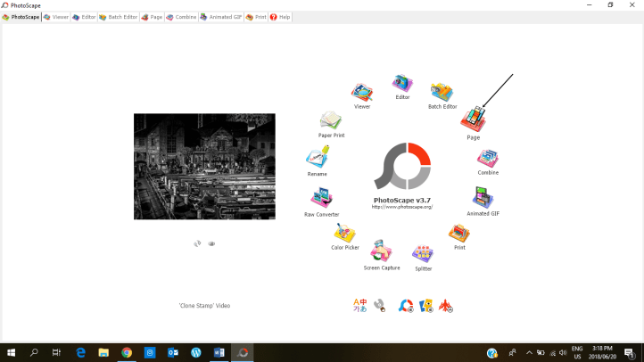Switch to the Animated GIF tab
This screenshot has height=362, width=644.
pyautogui.click(x=221, y=17)
